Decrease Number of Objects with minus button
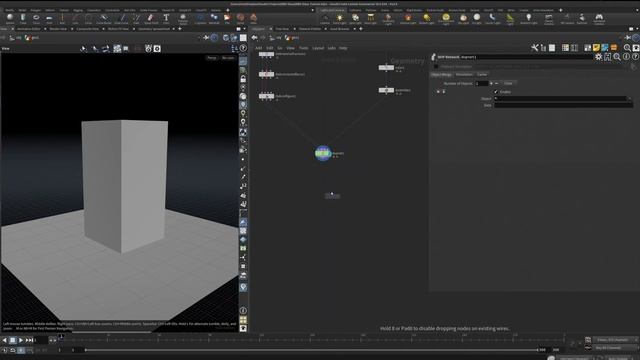This screenshot has height=360, width=640. click(496, 83)
